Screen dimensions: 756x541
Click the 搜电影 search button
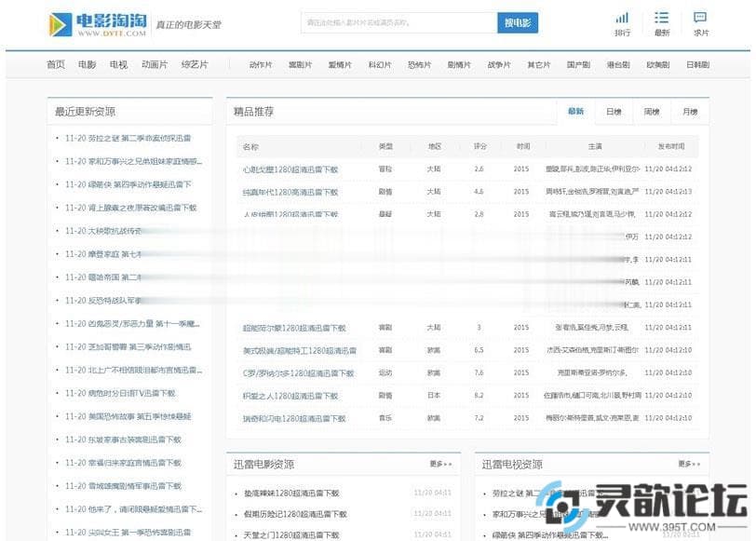click(x=518, y=22)
